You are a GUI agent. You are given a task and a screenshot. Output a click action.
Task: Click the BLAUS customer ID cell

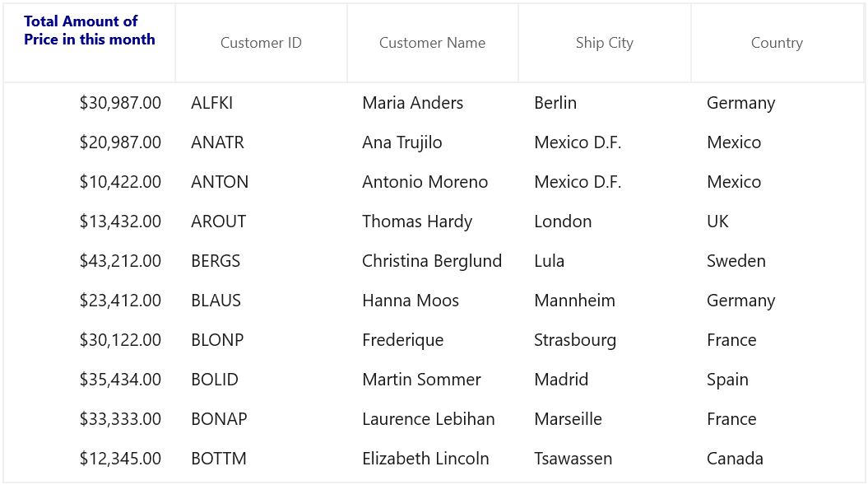tap(262, 301)
